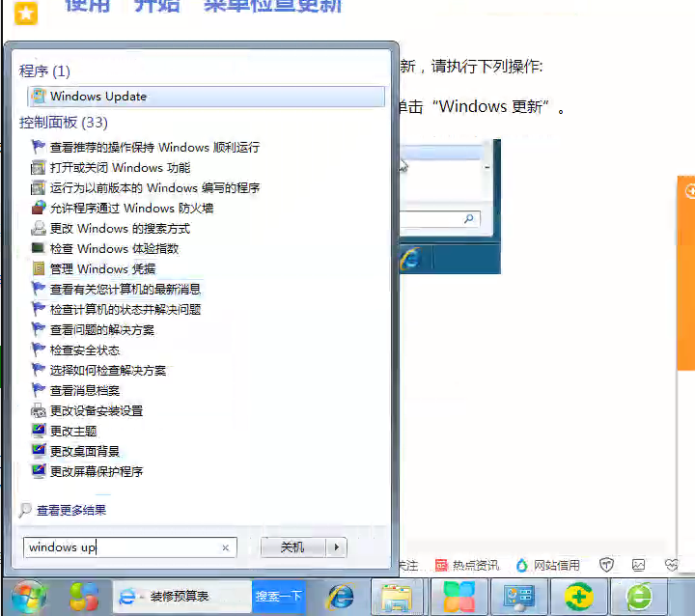
Task: Click the picture icon in browser status bar
Action: (x=638, y=565)
